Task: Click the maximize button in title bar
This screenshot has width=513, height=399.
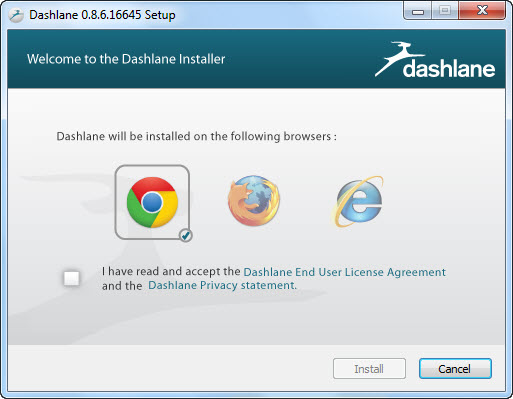Action: coord(445,11)
